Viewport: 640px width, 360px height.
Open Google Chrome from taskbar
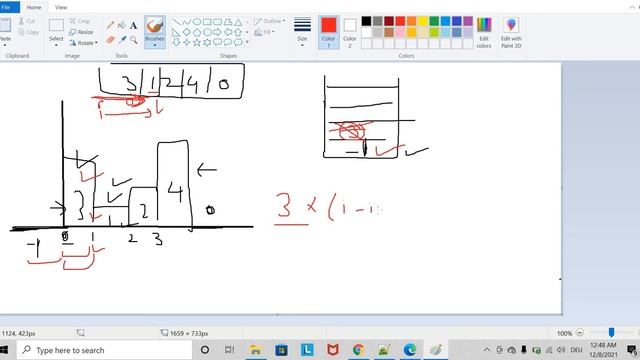click(358, 350)
